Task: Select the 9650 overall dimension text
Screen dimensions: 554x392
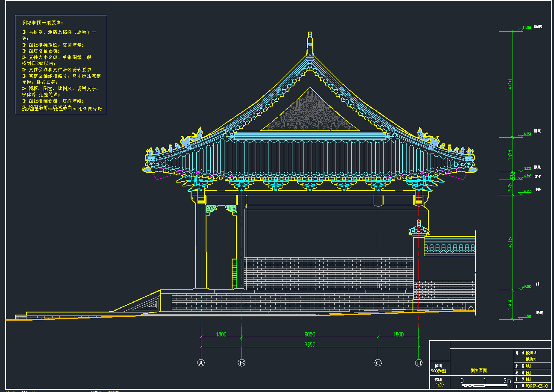Action: pyautogui.click(x=309, y=345)
